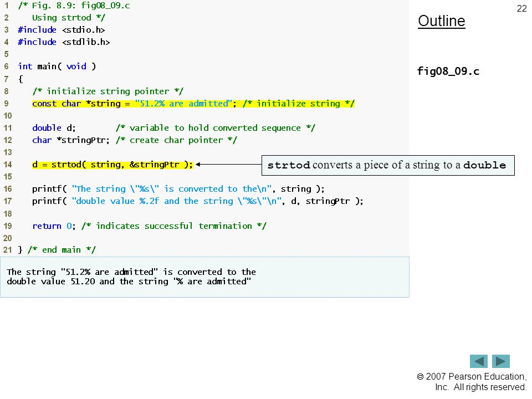Select 'variable to hold converted sequence' comment
532x399 pixels.
(x=216, y=128)
